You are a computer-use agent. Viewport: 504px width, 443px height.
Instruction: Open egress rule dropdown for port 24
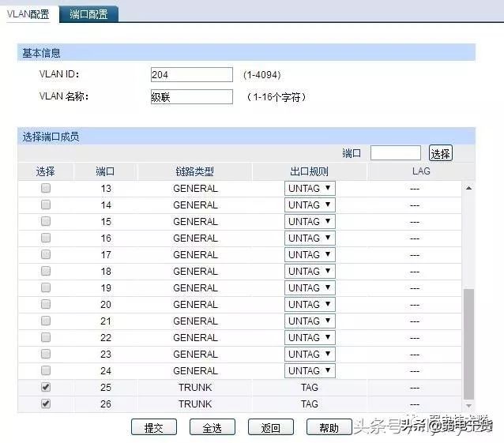coord(310,370)
